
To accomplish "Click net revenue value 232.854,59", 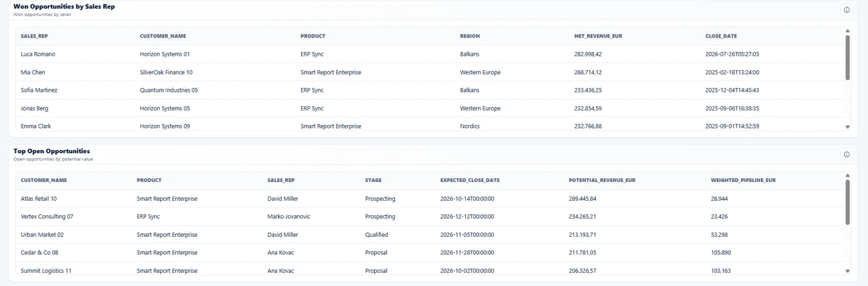I will (588, 108).
